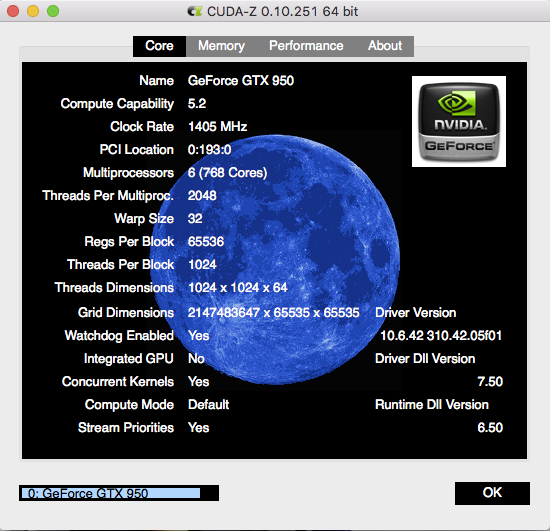Click the Compute Capability value 5.2

(x=197, y=104)
